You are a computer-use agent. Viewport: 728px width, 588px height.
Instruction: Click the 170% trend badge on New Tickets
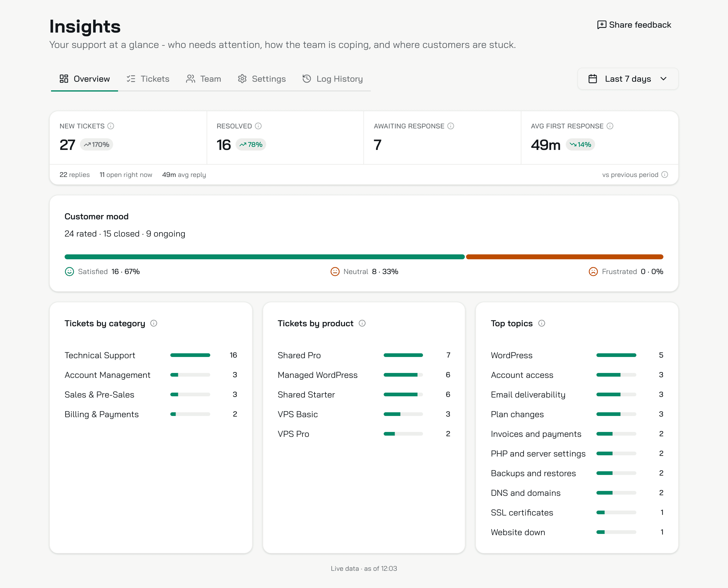point(97,145)
